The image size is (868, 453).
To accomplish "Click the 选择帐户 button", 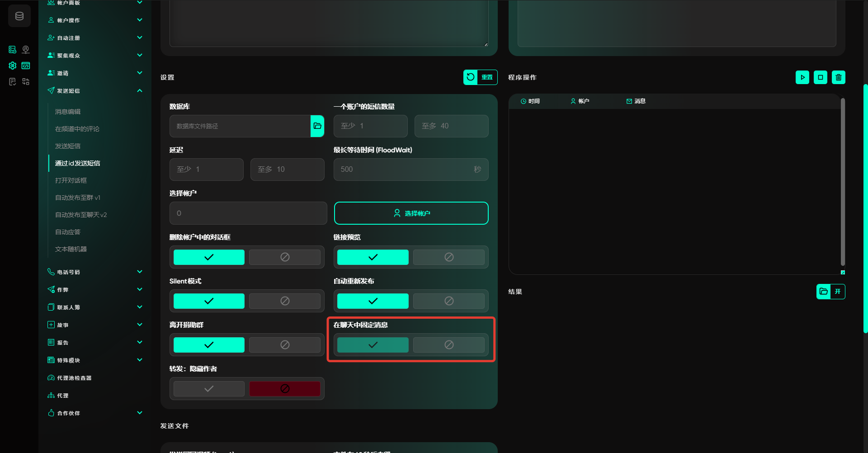I will point(411,213).
